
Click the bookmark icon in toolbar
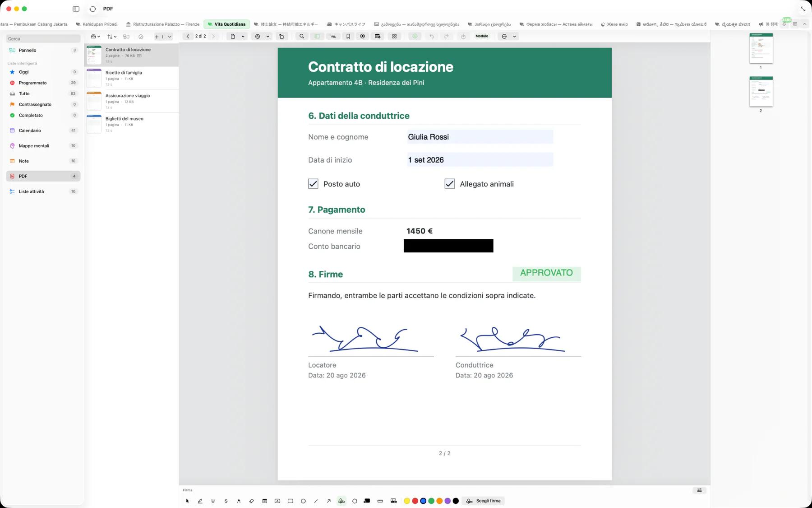[x=348, y=36]
